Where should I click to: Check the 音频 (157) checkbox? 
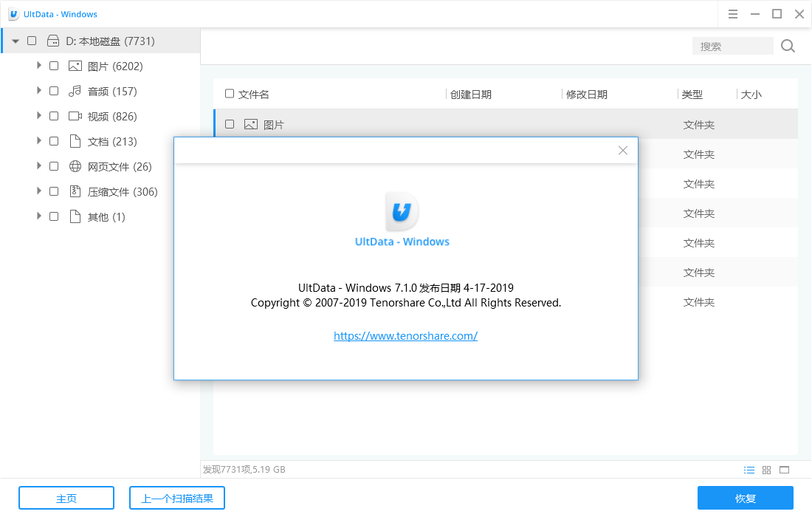pos(54,91)
